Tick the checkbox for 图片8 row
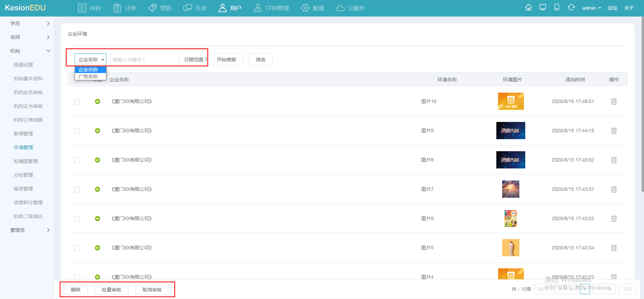Screen dimensions: 644x299 coord(77,160)
